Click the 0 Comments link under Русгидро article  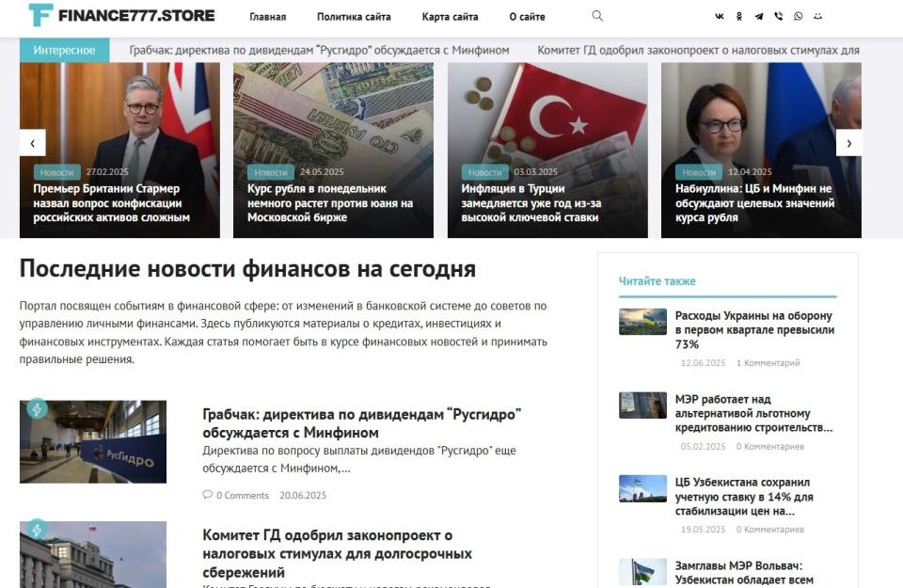tap(243, 495)
